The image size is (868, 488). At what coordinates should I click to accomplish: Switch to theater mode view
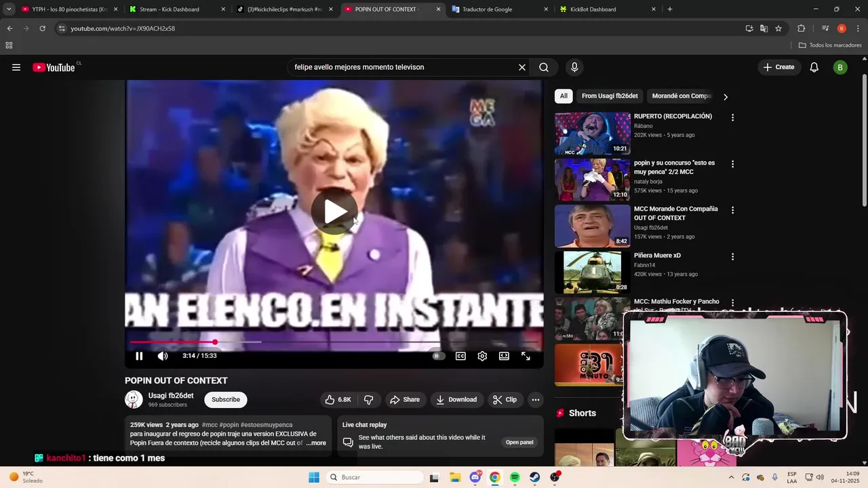pyautogui.click(x=504, y=356)
